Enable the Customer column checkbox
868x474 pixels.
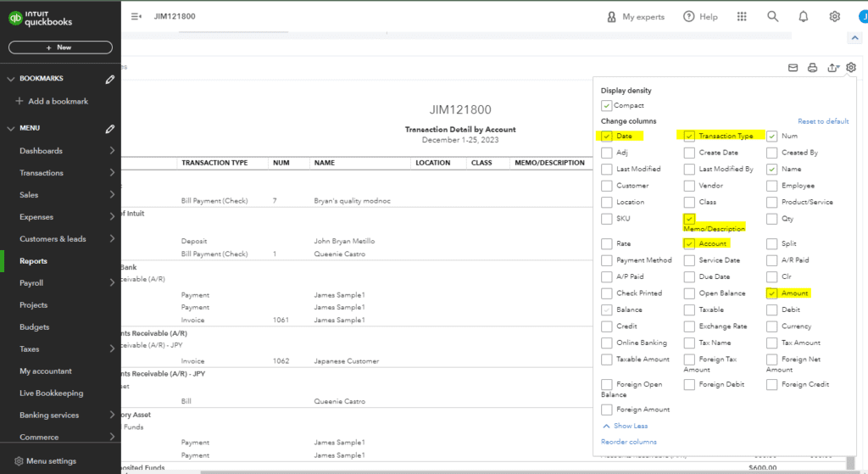click(x=607, y=186)
